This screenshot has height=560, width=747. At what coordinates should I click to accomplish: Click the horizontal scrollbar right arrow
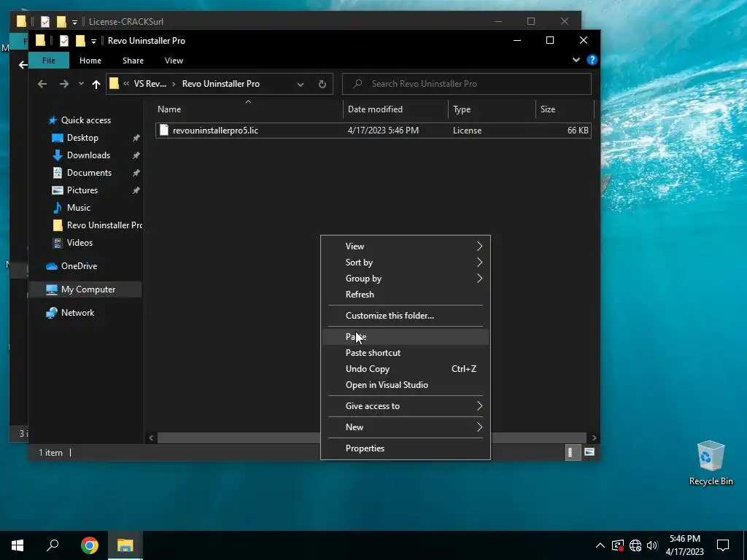[594, 437]
